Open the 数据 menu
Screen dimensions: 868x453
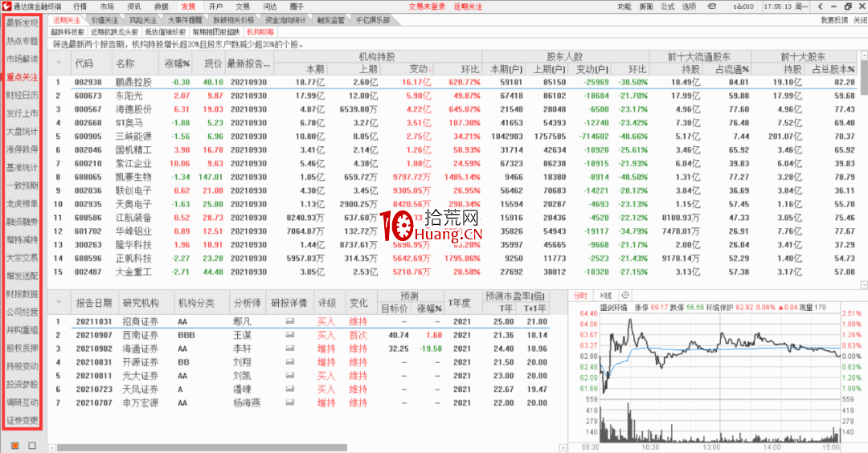coord(162,6)
